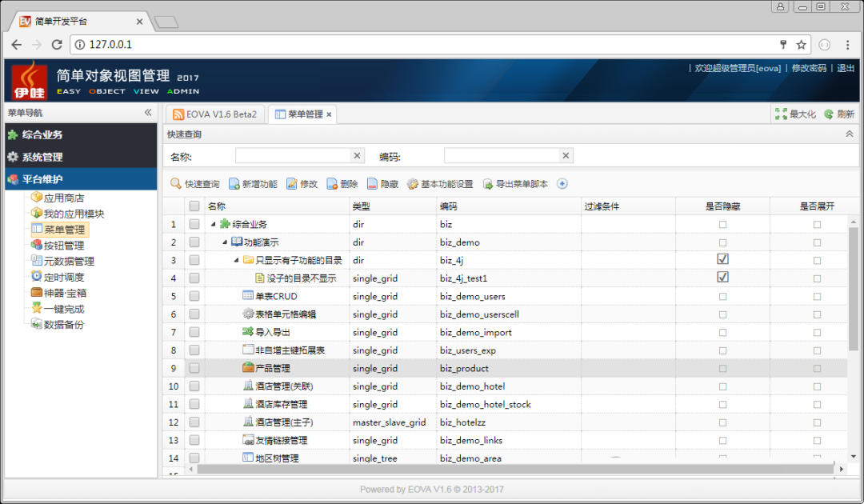The image size is (864, 504).
Task: Open the 系统管理 accordion menu
Action: click(80, 158)
